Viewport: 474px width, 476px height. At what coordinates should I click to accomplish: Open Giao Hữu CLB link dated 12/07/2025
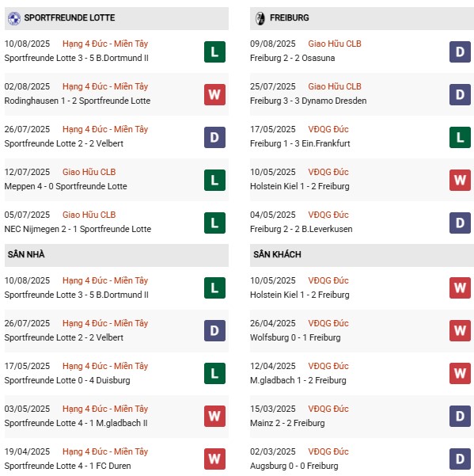89,172
